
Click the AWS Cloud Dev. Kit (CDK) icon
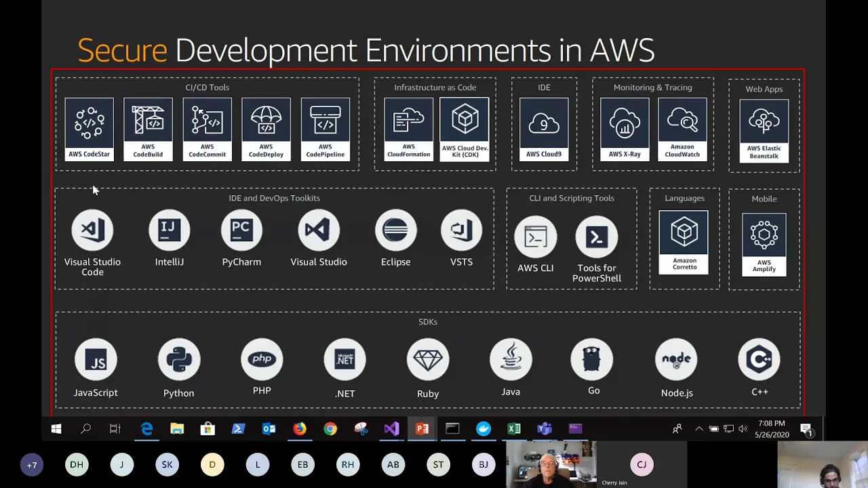(x=465, y=129)
